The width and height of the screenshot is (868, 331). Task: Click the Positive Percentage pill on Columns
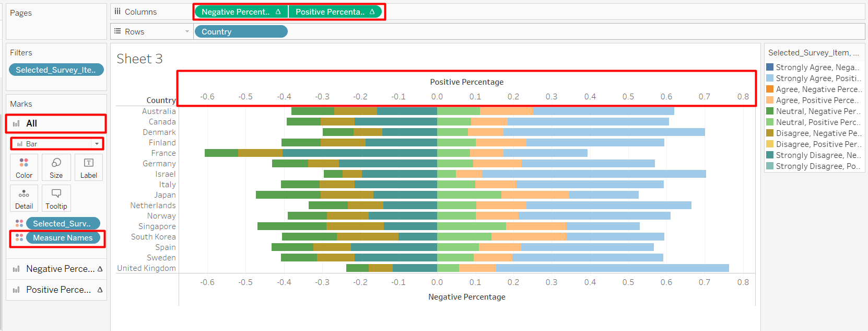[x=335, y=12]
